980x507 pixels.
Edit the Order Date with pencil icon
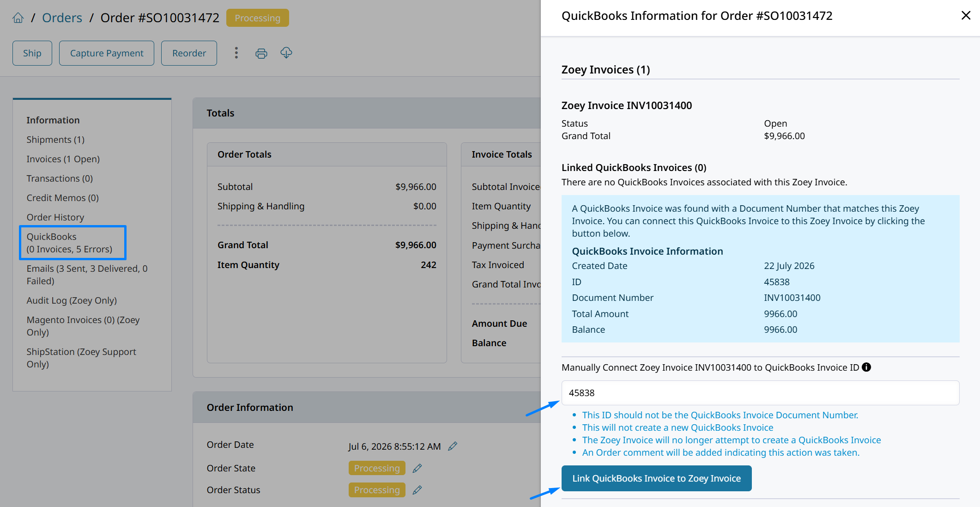click(453, 446)
